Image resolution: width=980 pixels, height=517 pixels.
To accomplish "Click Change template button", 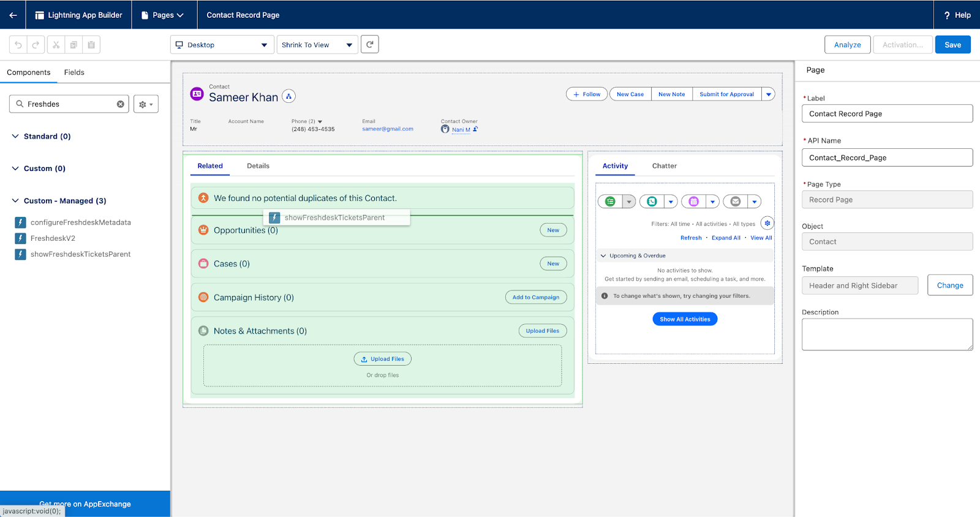I will 950,285.
